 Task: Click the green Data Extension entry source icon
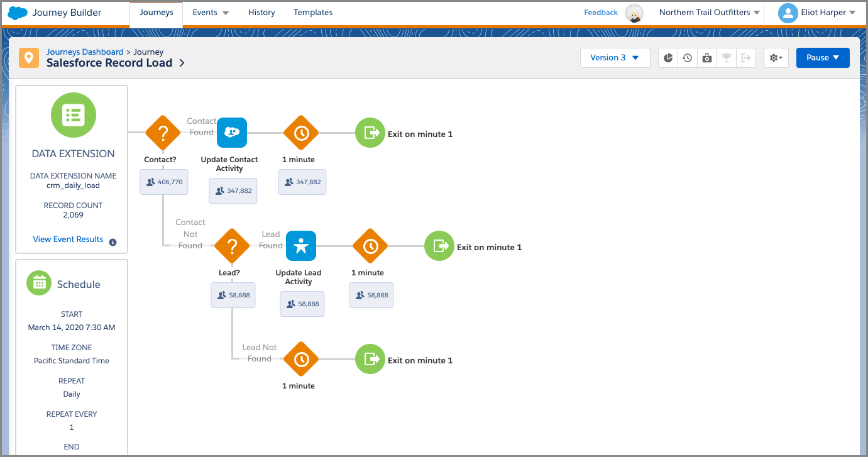[x=74, y=115]
